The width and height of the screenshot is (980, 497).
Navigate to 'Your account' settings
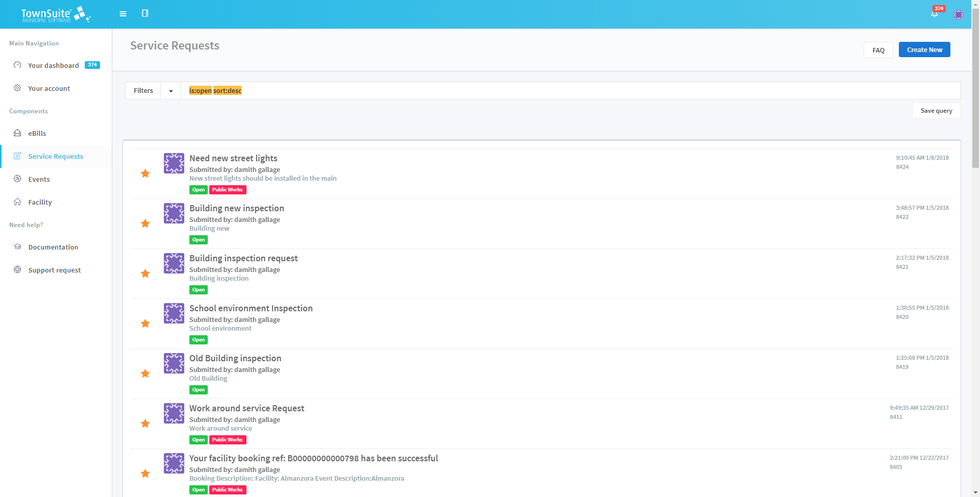point(50,88)
